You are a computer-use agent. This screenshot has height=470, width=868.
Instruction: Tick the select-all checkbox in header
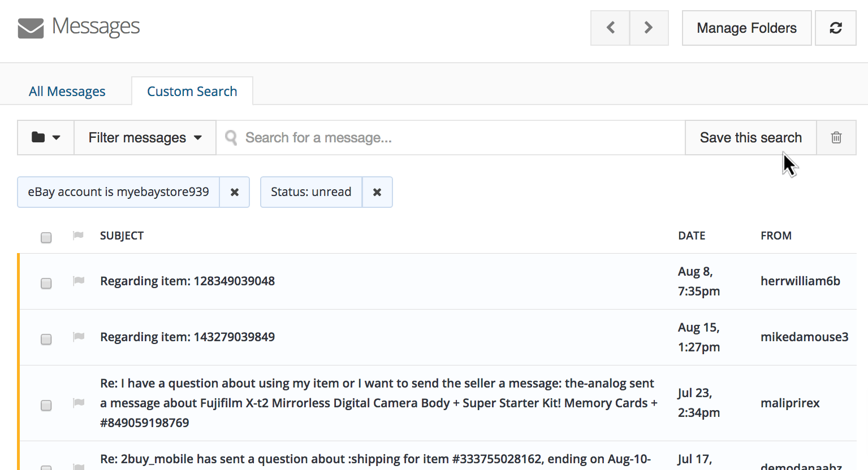click(46, 237)
